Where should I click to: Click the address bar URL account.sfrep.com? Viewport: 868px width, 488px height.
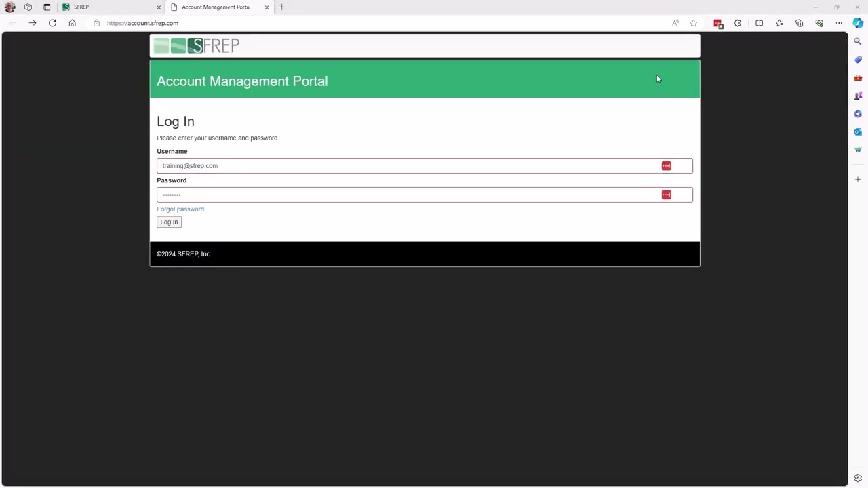point(142,23)
